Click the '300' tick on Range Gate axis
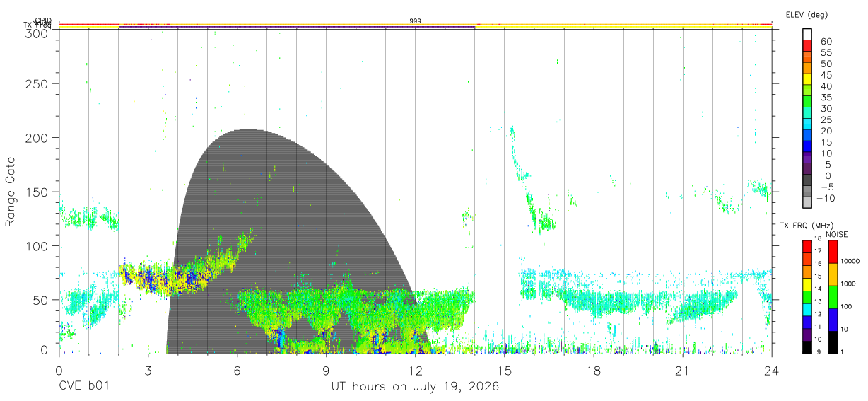Image resolution: width=868 pixels, height=401 pixels. tap(37, 33)
